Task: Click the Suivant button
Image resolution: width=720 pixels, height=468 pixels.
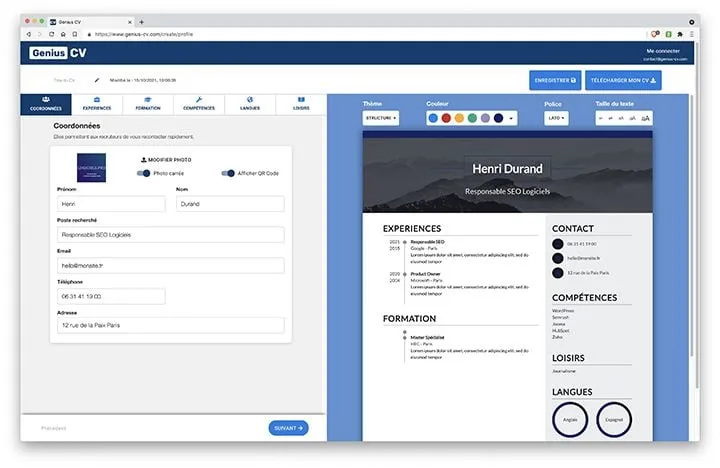Action: coord(288,428)
